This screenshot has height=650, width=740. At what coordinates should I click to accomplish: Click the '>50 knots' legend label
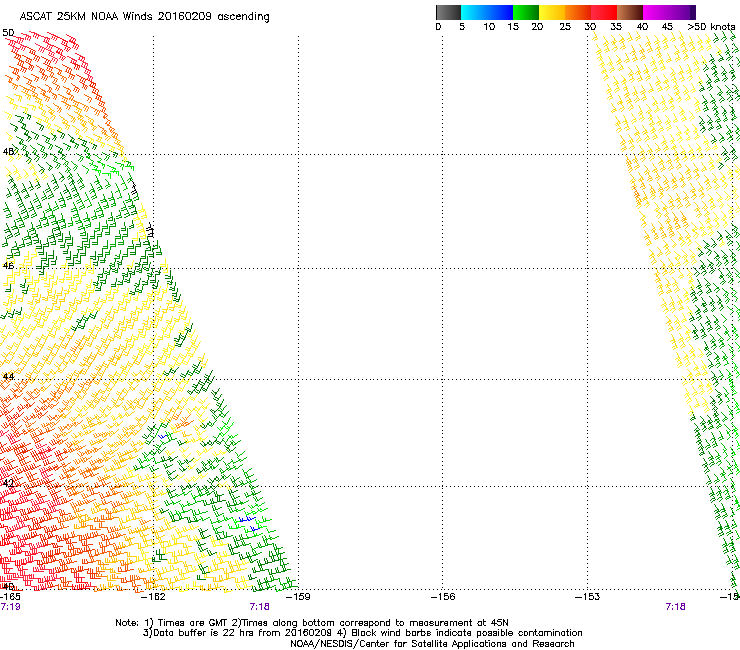coord(711,27)
